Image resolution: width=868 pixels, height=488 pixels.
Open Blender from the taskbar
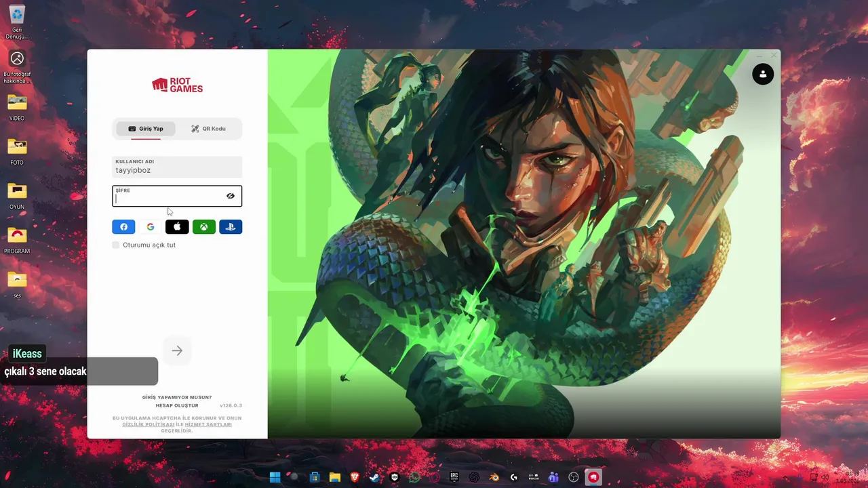click(494, 477)
